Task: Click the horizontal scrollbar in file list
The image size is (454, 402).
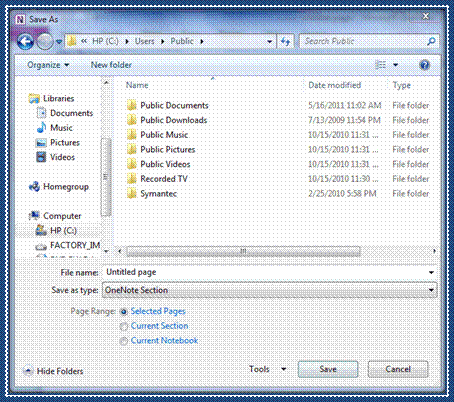Action: (243, 251)
